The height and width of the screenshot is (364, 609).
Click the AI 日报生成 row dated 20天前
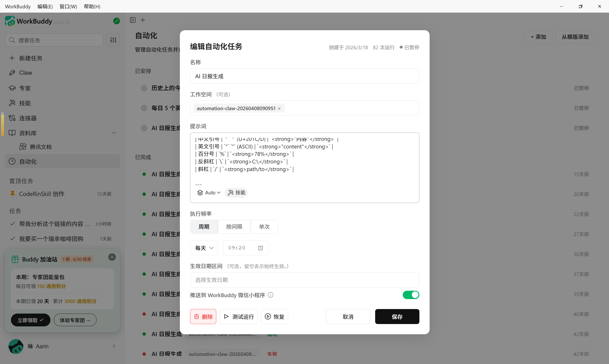click(x=167, y=194)
